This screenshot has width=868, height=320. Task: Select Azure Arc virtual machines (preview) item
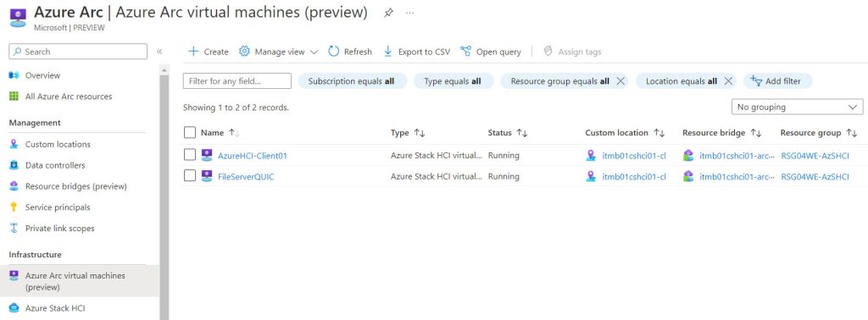79,281
